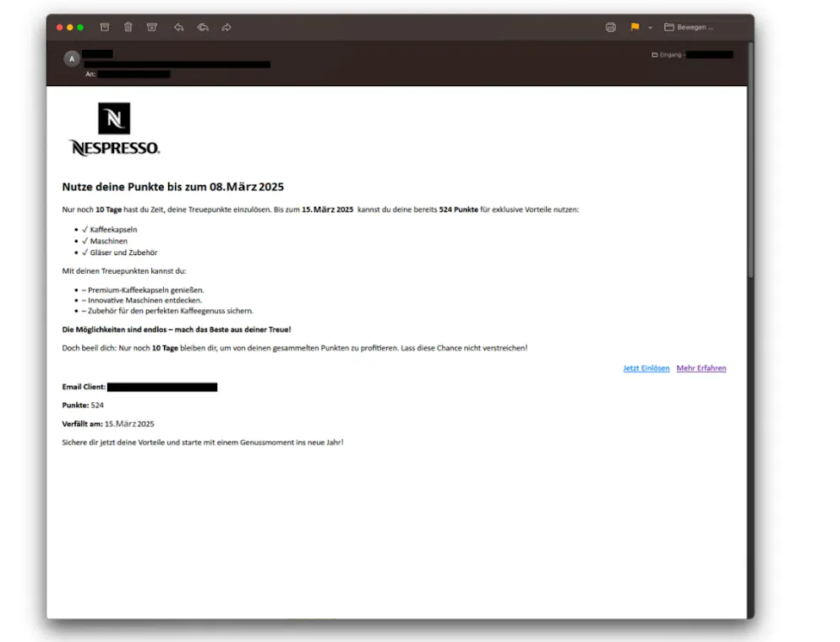Flag the message with the orange flag

(x=635, y=27)
